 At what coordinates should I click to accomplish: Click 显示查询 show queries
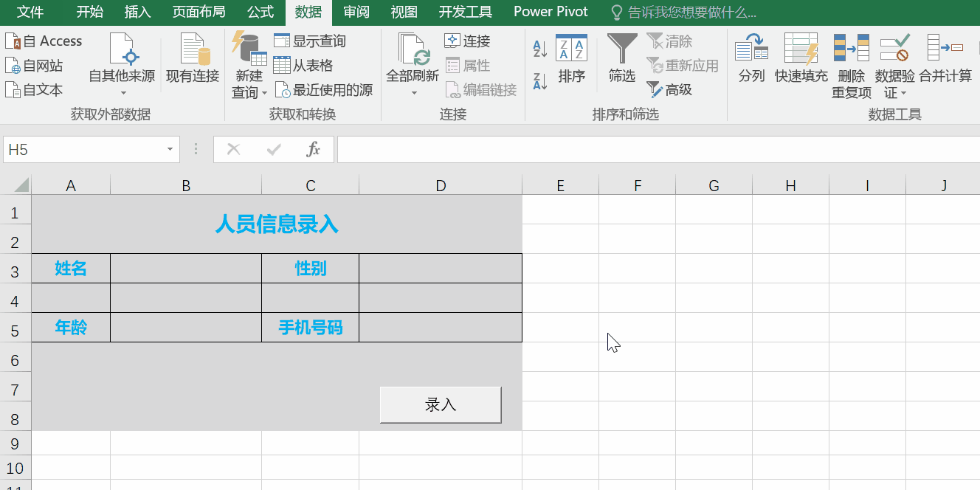[310, 41]
